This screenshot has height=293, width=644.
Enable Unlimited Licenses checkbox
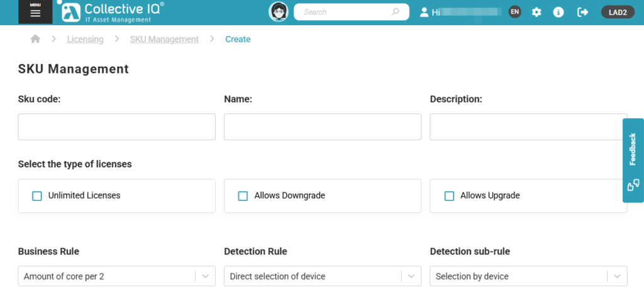37,196
